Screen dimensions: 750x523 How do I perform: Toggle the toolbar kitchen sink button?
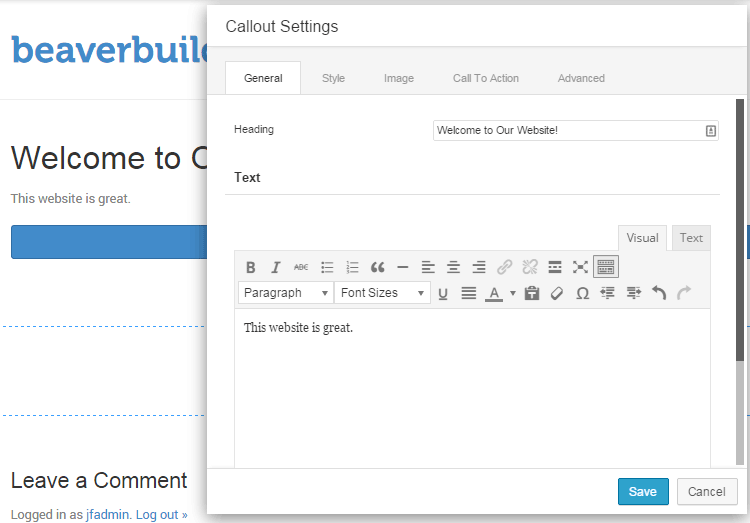[606, 267]
